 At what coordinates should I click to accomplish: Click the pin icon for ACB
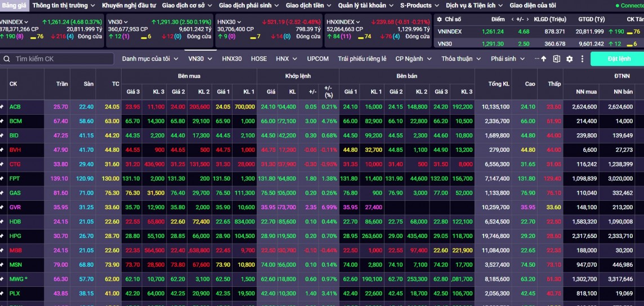click(2, 107)
